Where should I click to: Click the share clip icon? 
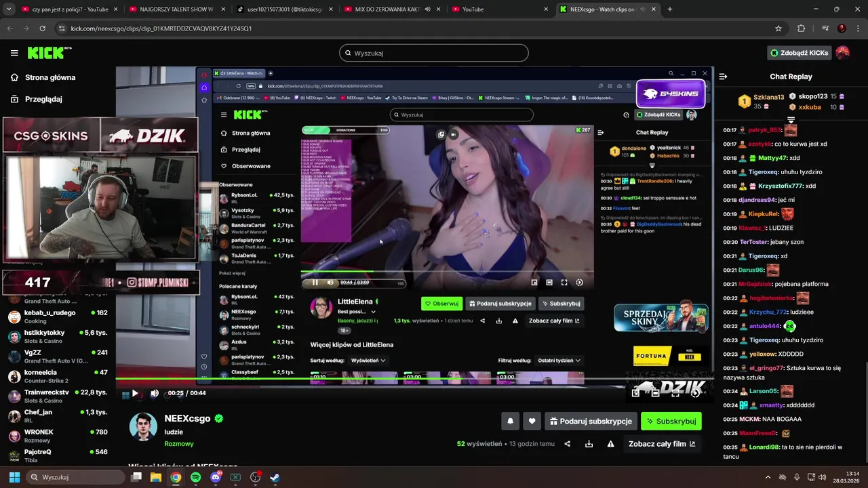568,444
